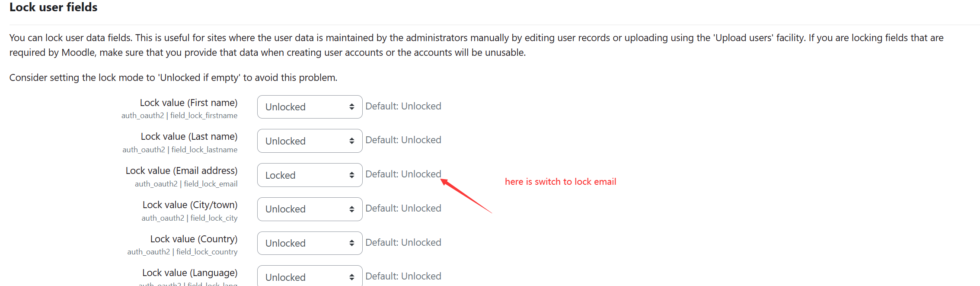The image size is (980, 286).
Task: Open the Country lock value dropdown
Action: coord(310,243)
